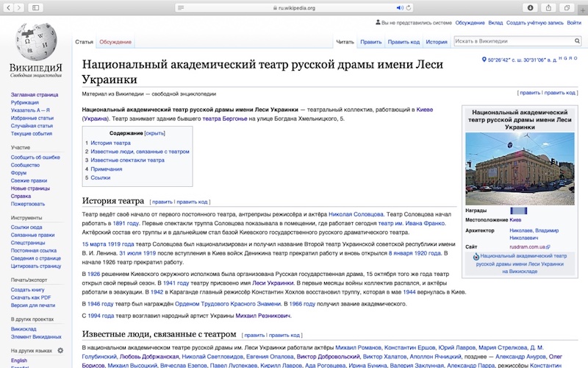Open language settings gear icon
588x368 pixels.
(60, 350)
